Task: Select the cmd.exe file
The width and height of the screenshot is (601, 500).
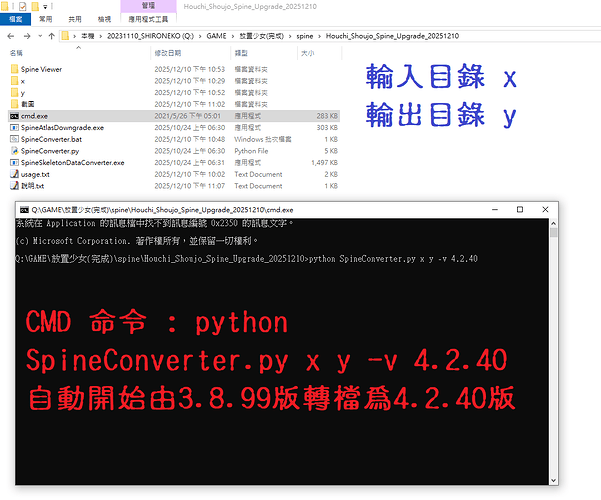Action: click(x=35, y=115)
